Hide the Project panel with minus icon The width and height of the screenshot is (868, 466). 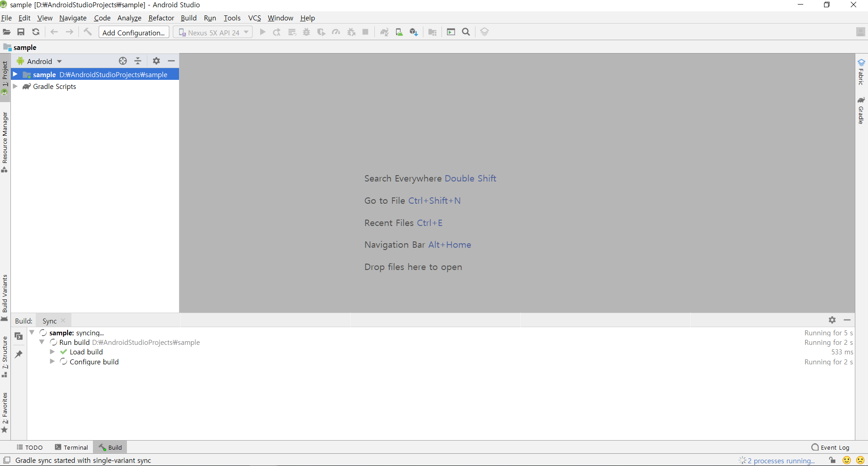(x=171, y=61)
